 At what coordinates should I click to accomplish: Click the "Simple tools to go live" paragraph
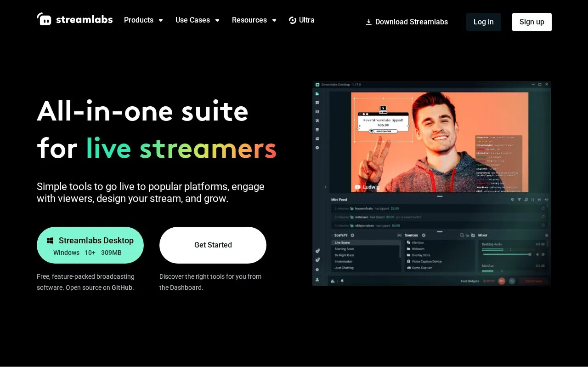click(151, 193)
